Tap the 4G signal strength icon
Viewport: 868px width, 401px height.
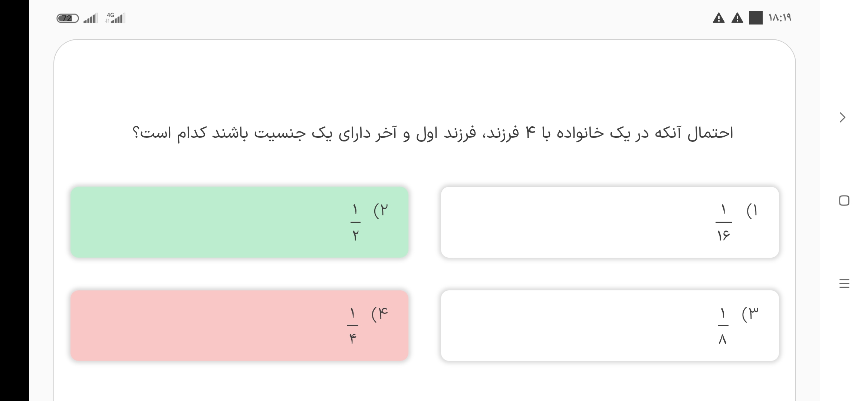click(x=116, y=18)
